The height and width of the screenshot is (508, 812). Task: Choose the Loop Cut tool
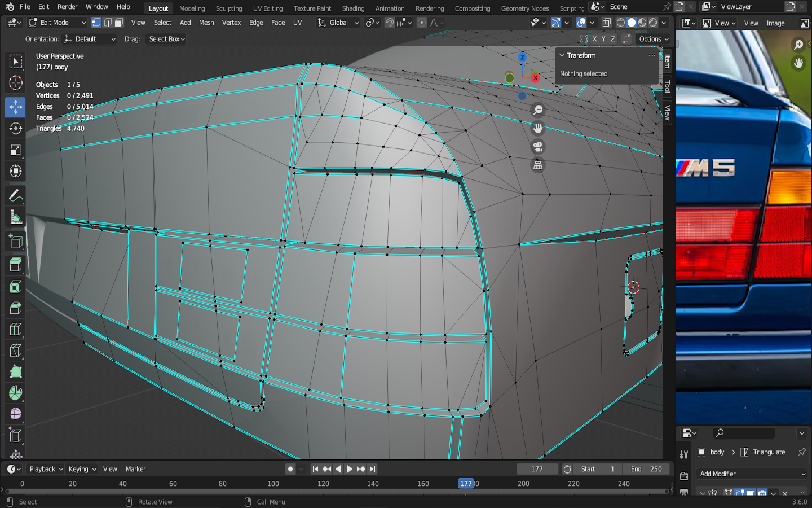point(15,329)
